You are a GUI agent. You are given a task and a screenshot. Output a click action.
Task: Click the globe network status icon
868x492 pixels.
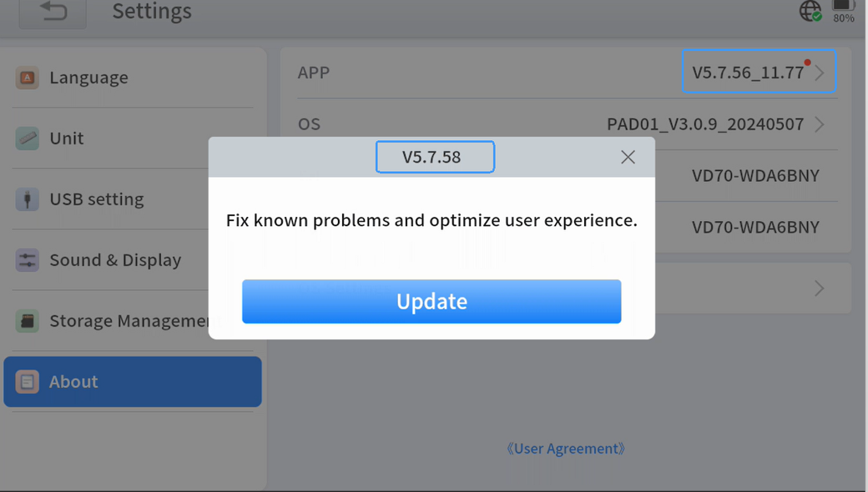pos(810,11)
